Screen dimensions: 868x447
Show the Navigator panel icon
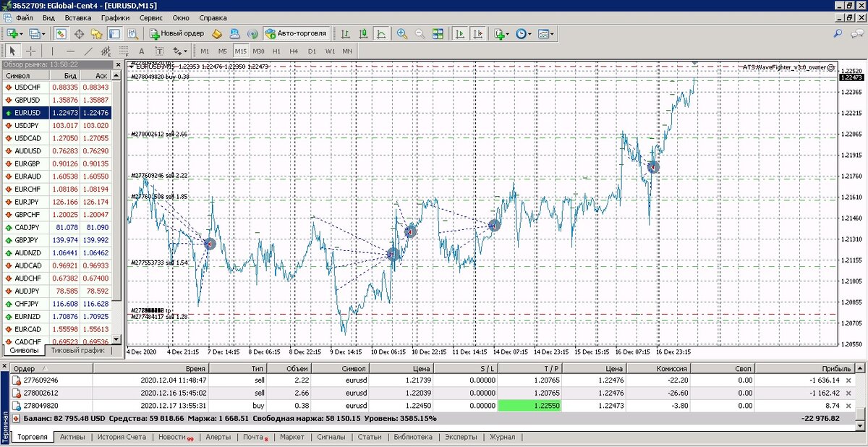coord(97,33)
